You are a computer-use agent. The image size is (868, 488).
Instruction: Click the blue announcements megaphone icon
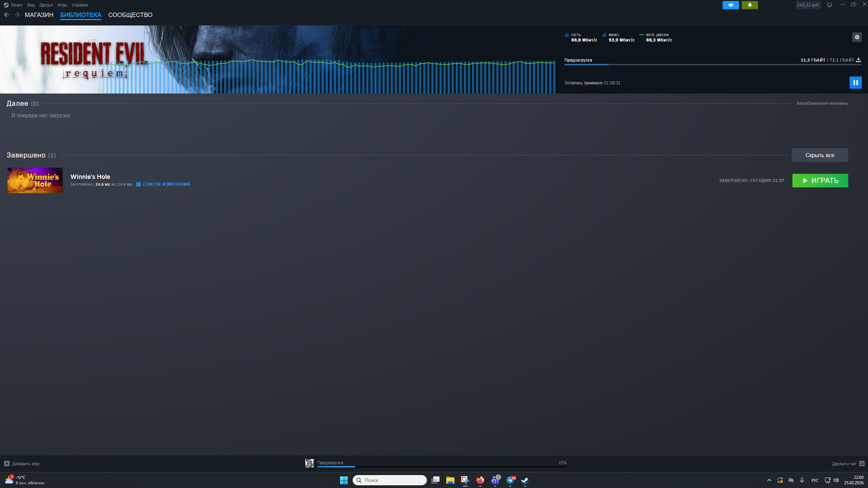pos(730,5)
